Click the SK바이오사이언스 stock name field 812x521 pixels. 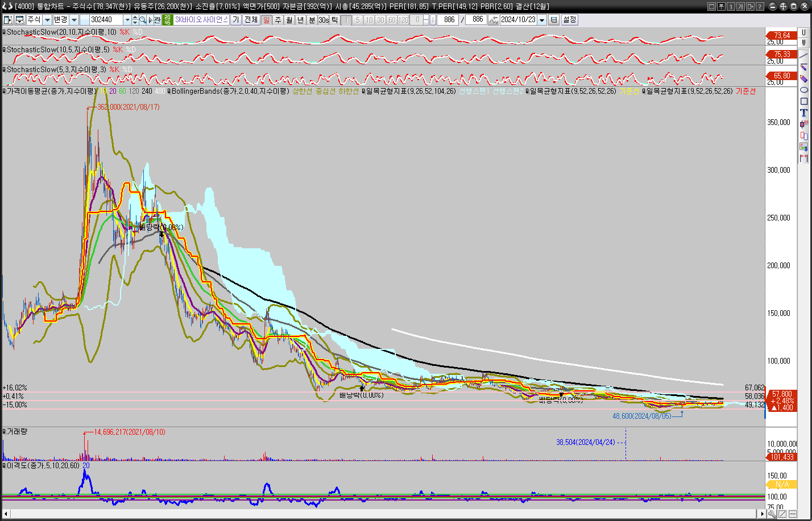[x=201, y=20]
